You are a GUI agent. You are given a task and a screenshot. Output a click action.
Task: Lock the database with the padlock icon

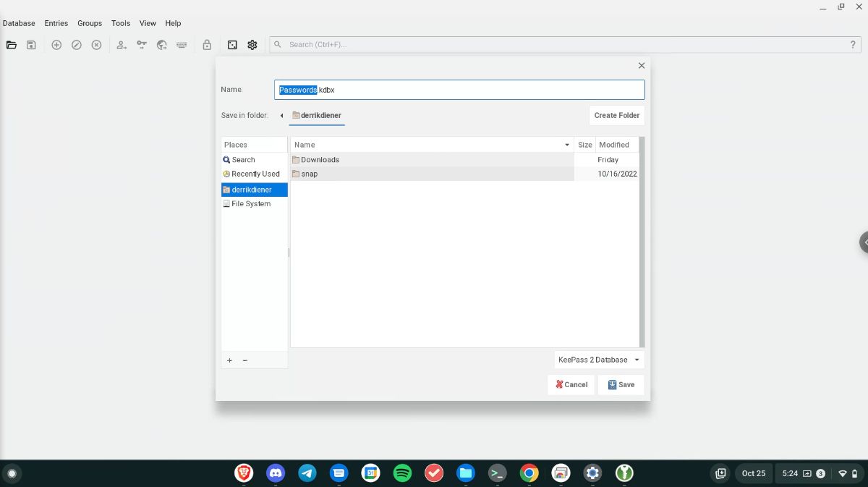[207, 44]
